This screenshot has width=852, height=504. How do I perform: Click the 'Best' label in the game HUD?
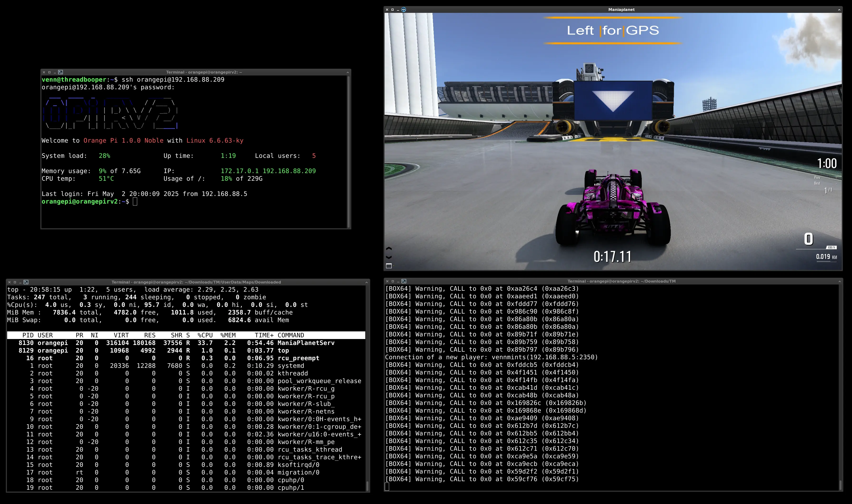coord(817,183)
